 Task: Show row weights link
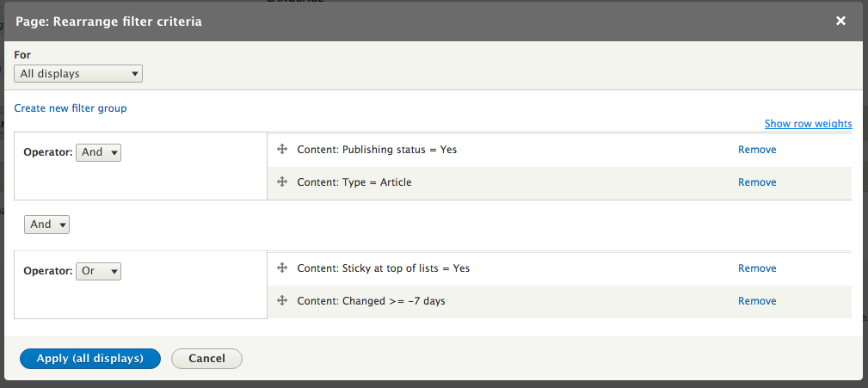pos(808,124)
